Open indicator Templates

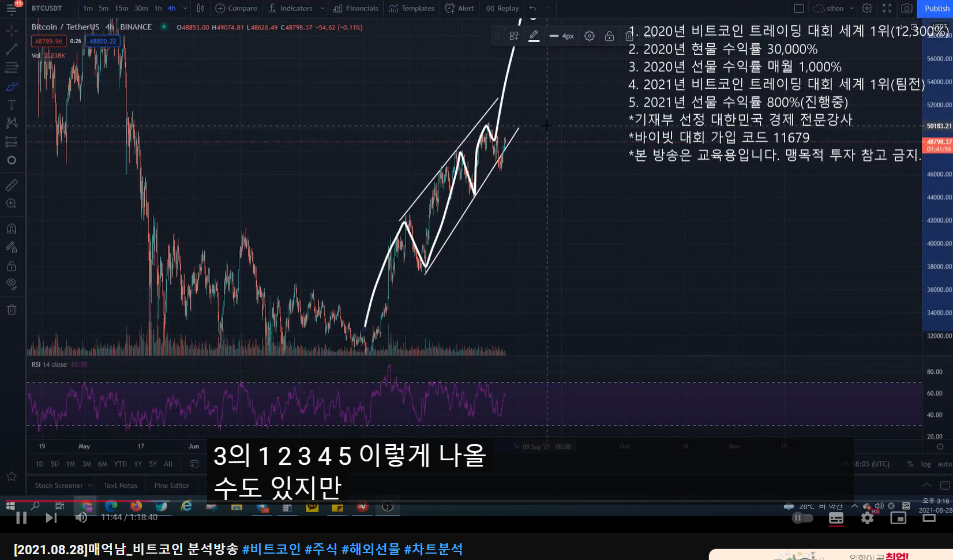click(412, 8)
